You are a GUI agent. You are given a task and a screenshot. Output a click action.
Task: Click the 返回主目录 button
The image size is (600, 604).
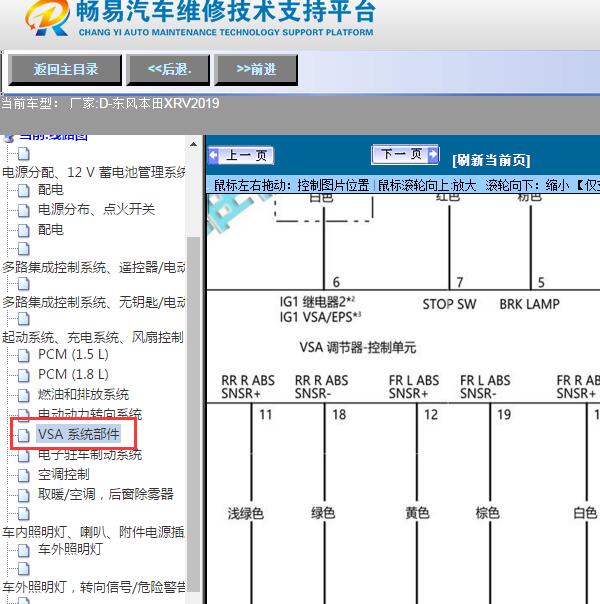point(65,70)
